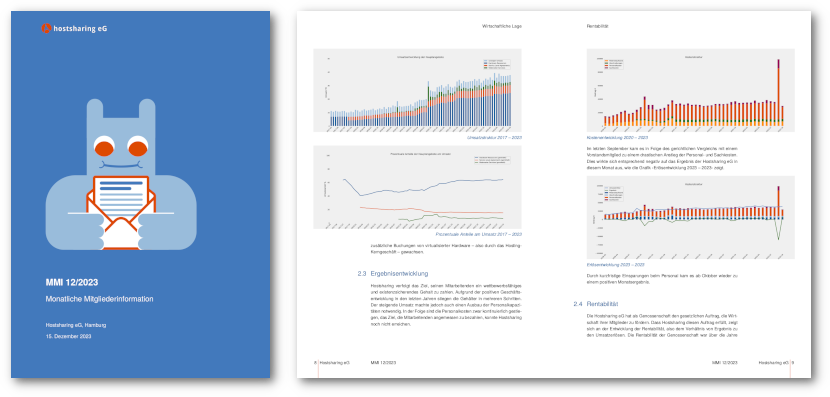The image size is (830, 397).
Task: Open the blue cover page thumbnail
Action: point(141,195)
